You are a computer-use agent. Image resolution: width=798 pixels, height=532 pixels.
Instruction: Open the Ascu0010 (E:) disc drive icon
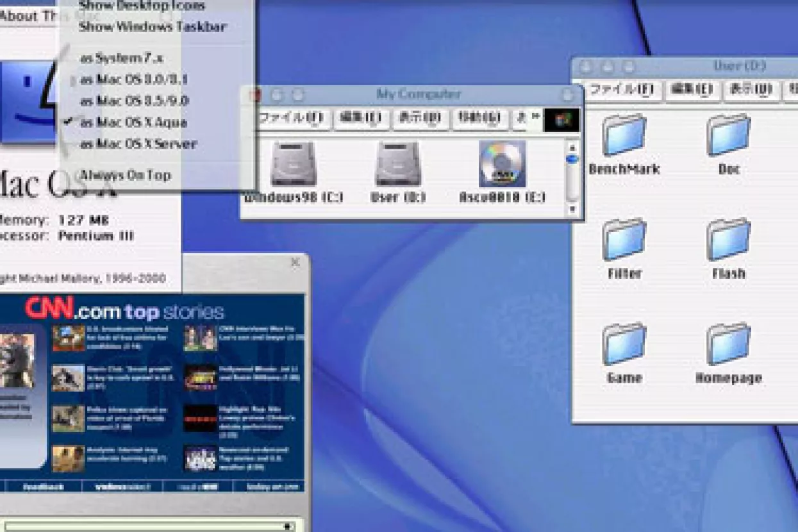502,164
